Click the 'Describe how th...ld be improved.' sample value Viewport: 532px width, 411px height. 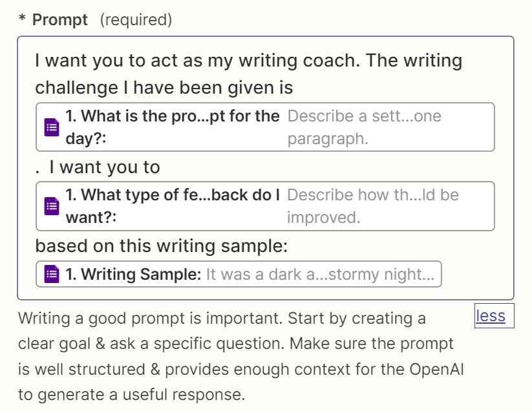372,206
